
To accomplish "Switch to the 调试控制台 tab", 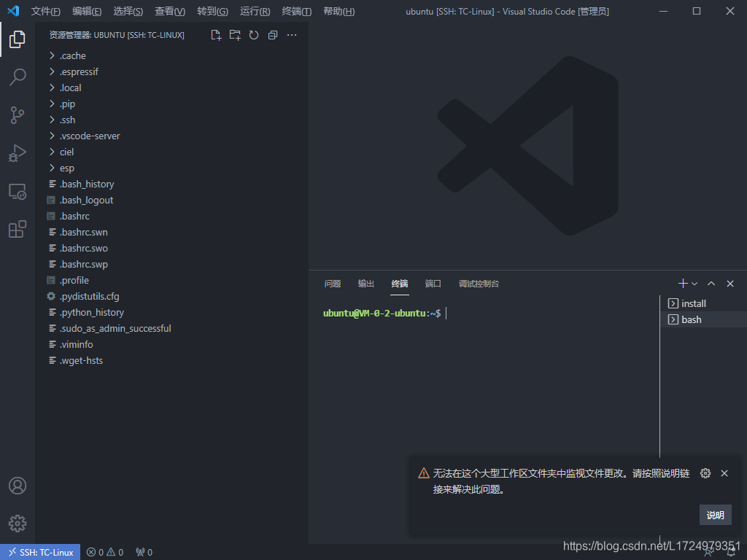I will click(479, 284).
